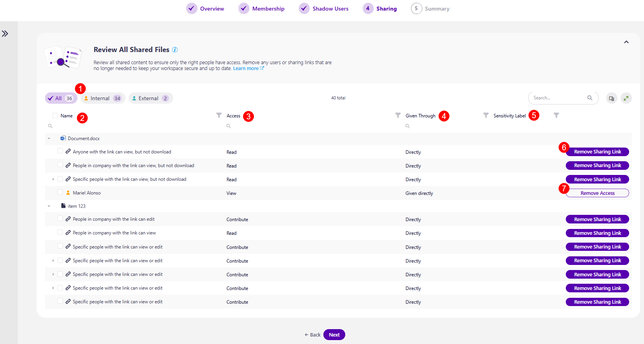This screenshot has height=344, width=644.
Task: Remove sharing link for 'People in company … can edit'
Action: click(597, 219)
